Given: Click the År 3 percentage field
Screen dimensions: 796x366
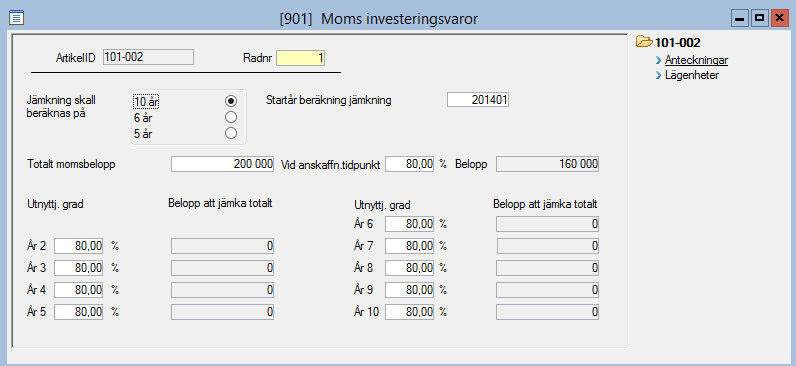Looking at the screenshot, I should point(79,268).
